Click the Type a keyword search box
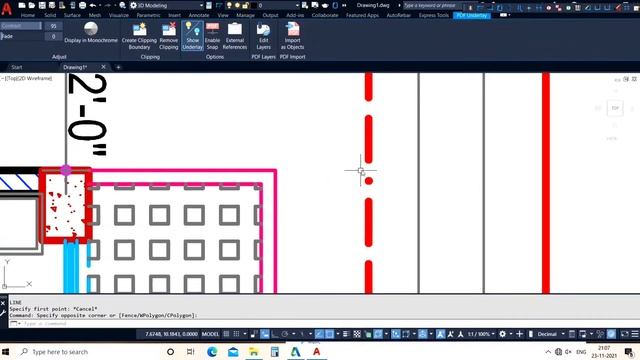This screenshot has width=640, height=360. coord(433,5)
